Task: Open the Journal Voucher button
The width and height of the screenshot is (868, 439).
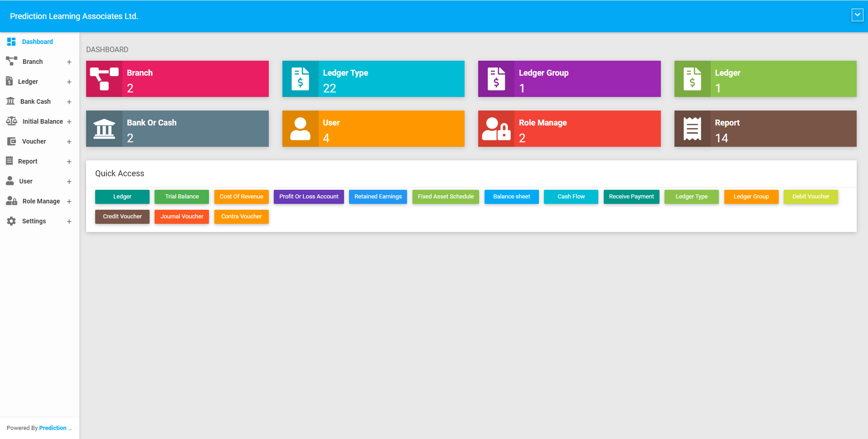Action: (182, 217)
